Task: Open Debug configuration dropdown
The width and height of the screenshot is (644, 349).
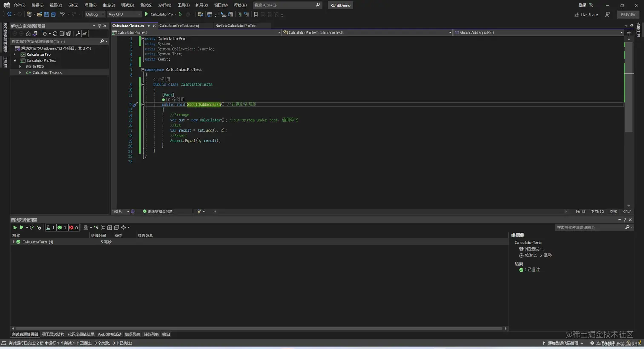Action: [95, 14]
